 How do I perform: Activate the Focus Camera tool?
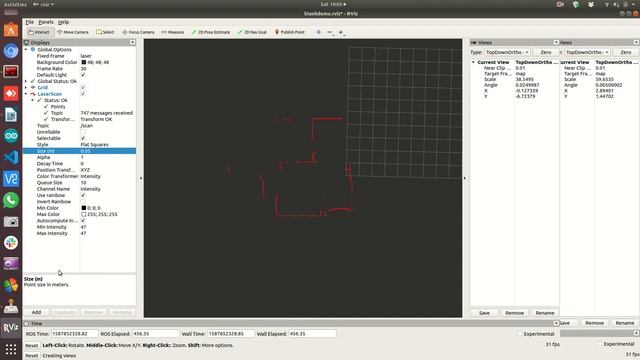point(138,32)
